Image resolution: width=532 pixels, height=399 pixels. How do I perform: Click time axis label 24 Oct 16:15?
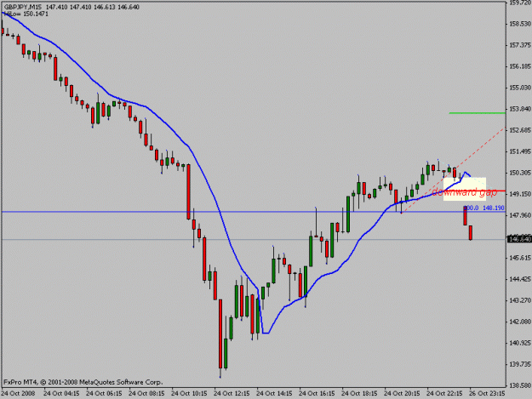tap(317, 394)
